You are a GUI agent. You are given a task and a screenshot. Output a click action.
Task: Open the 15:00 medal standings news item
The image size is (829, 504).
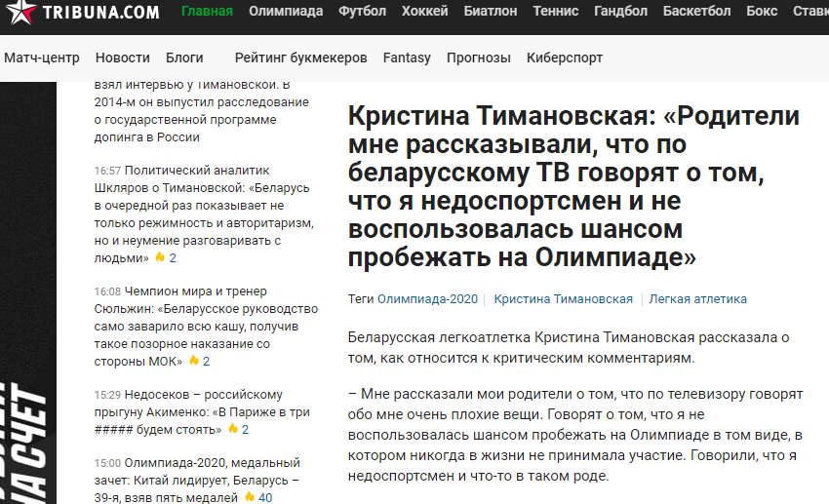click(x=197, y=481)
